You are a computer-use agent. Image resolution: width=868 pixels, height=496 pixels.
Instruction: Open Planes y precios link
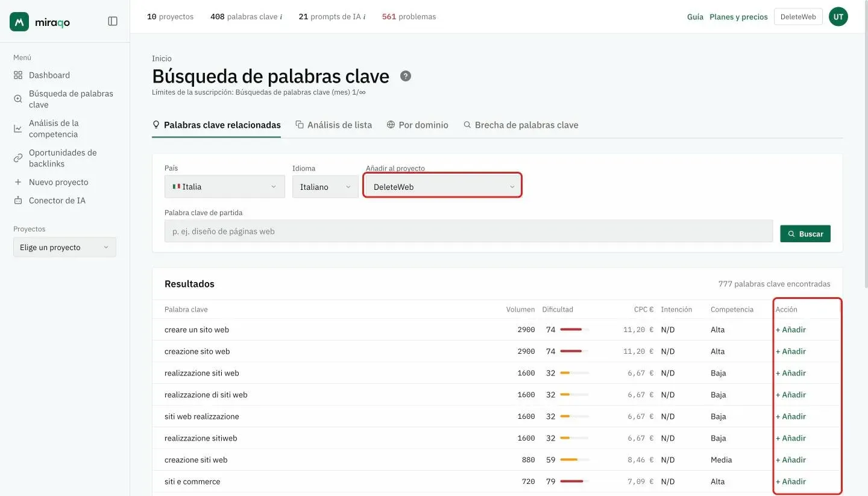pos(738,17)
